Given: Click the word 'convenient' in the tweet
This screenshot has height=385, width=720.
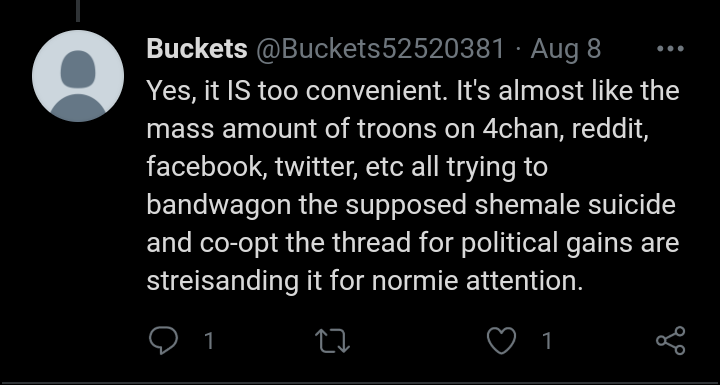Looking at the screenshot, I should click(376, 91).
